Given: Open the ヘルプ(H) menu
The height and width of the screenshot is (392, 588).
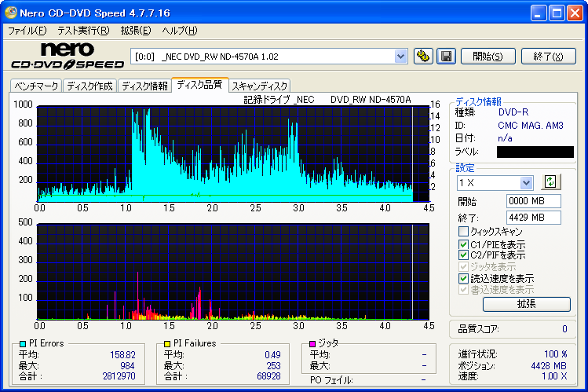Looking at the screenshot, I should (x=180, y=31).
